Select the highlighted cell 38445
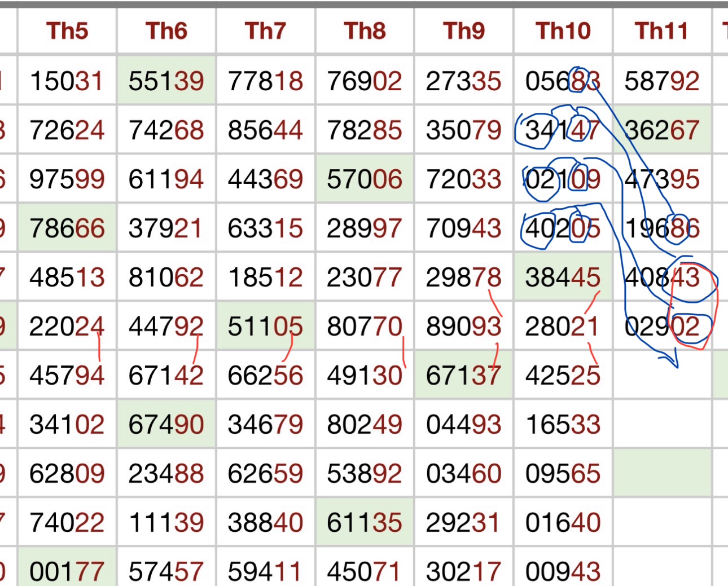This screenshot has height=586, width=728. (x=563, y=277)
